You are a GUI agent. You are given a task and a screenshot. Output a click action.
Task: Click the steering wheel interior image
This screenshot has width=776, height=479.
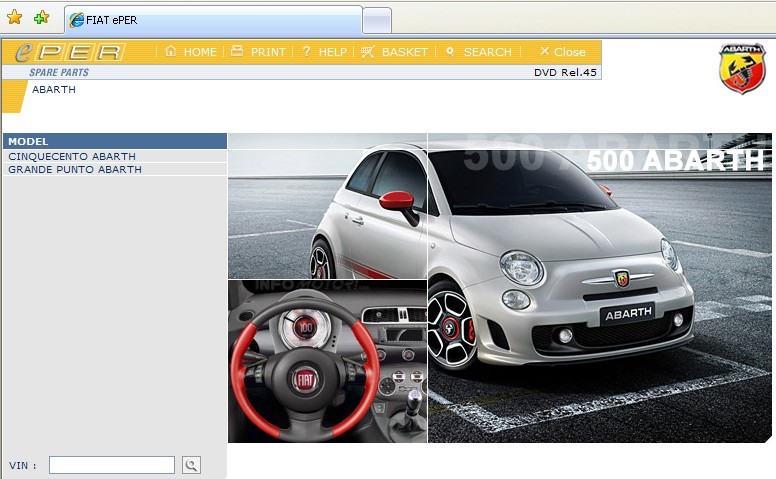(x=327, y=361)
